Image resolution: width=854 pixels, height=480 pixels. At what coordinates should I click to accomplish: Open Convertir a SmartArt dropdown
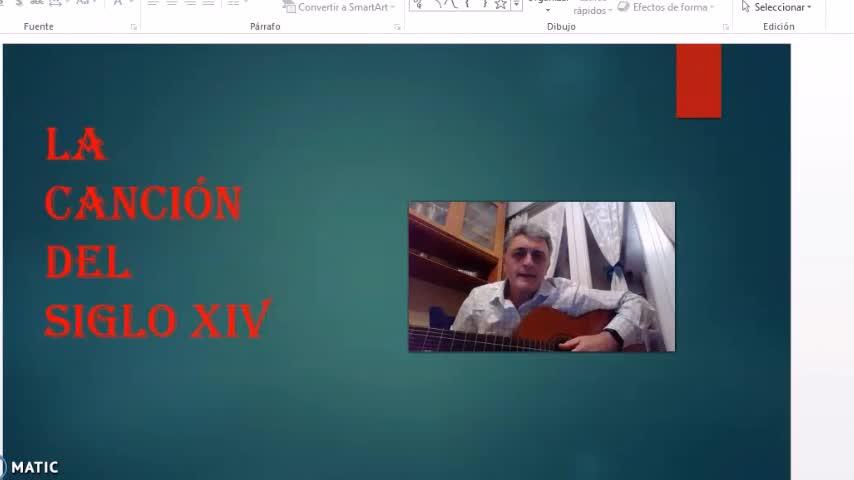tap(338, 7)
